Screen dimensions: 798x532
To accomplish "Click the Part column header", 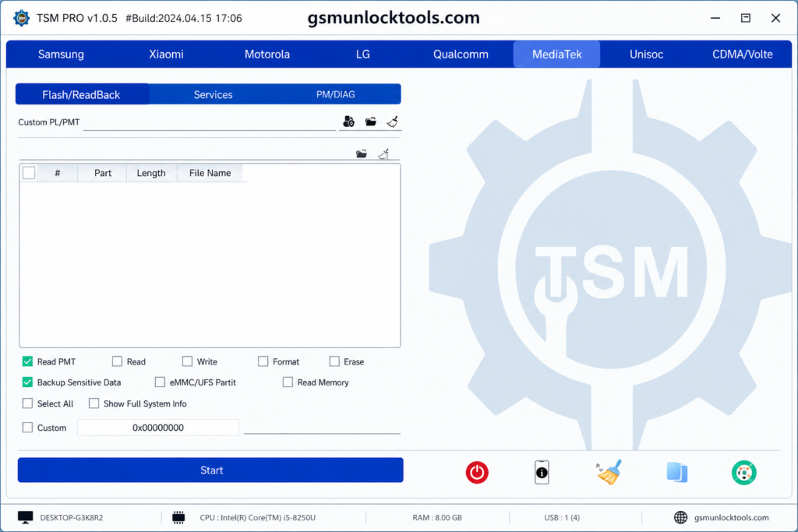I will pos(102,173).
